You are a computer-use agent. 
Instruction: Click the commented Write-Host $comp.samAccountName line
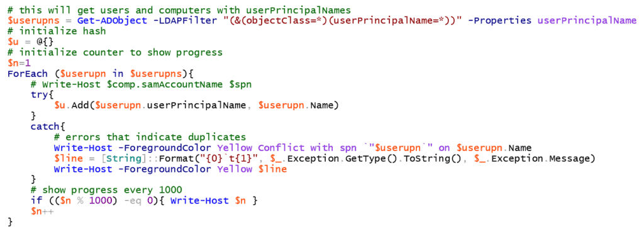(142, 84)
